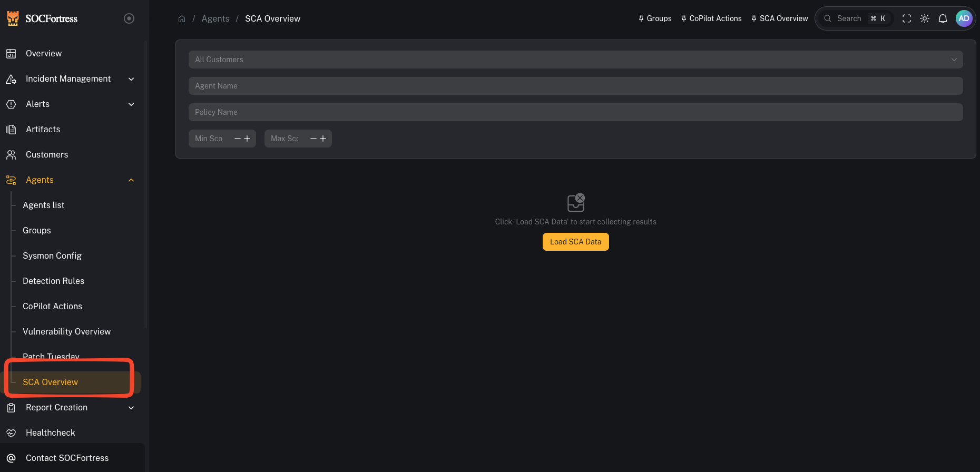Open pinned Groups shortcut in header
The height and width of the screenshot is (472, 980).
pos(655,18)
